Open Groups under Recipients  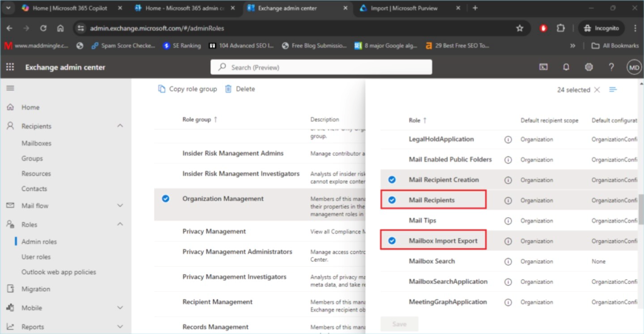pos(32,159)
